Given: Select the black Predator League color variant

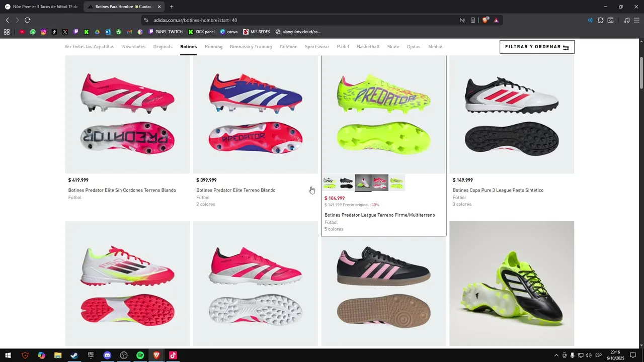Looking at the screenshot, I should click(x=347, y=183).
